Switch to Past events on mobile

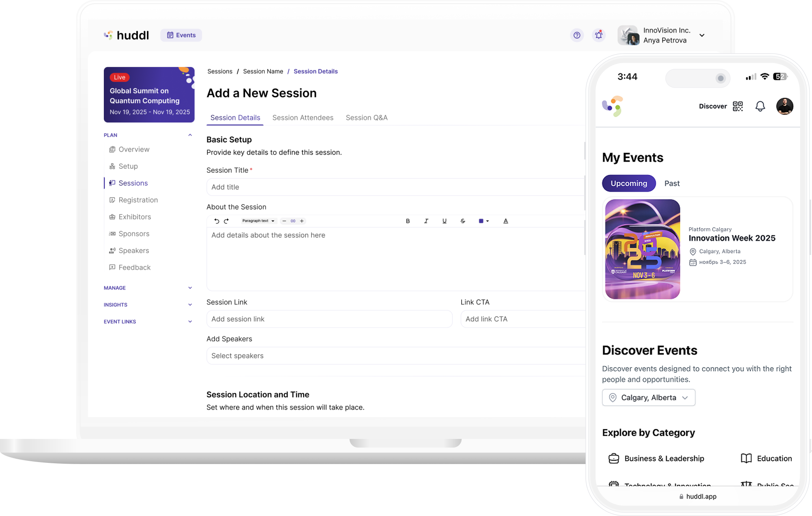[x=672, y=183]
